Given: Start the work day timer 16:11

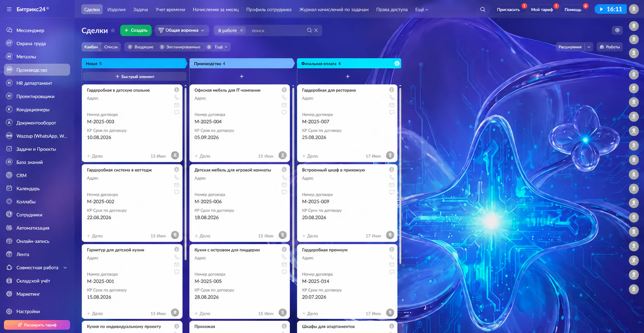Looking at the screenshot, I should pyautogui.click(x=610, y=9).
